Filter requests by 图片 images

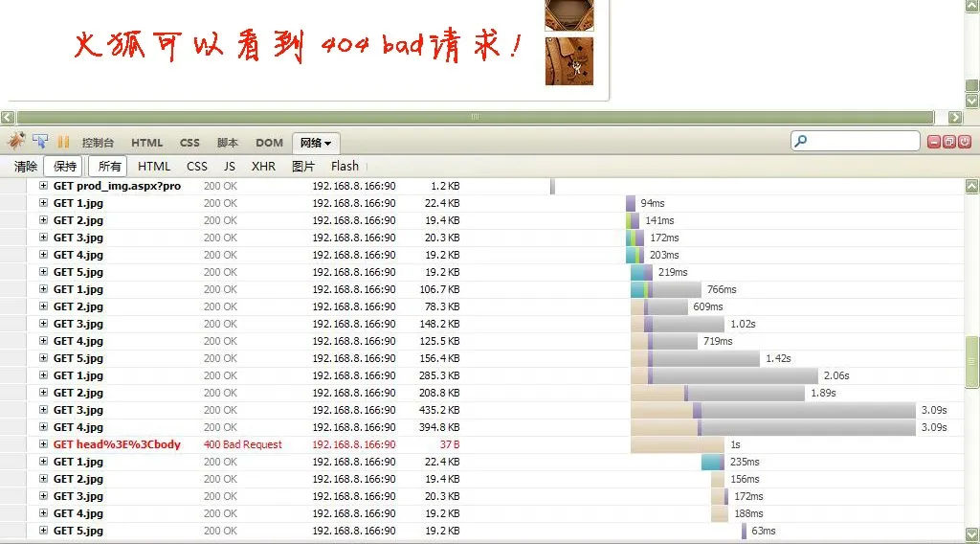303,167
